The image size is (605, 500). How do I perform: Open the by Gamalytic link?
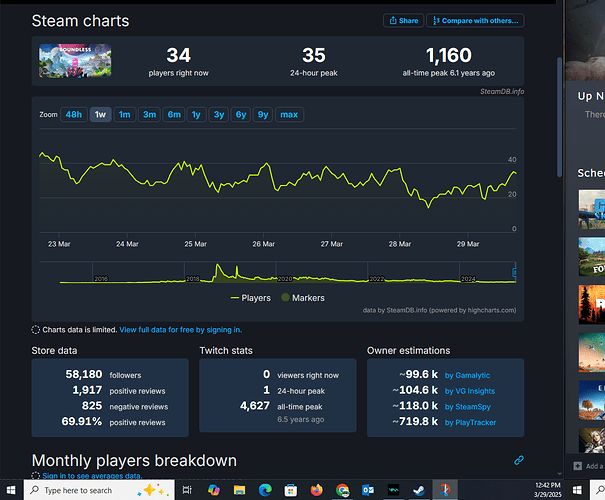click(x=467, y=375)
